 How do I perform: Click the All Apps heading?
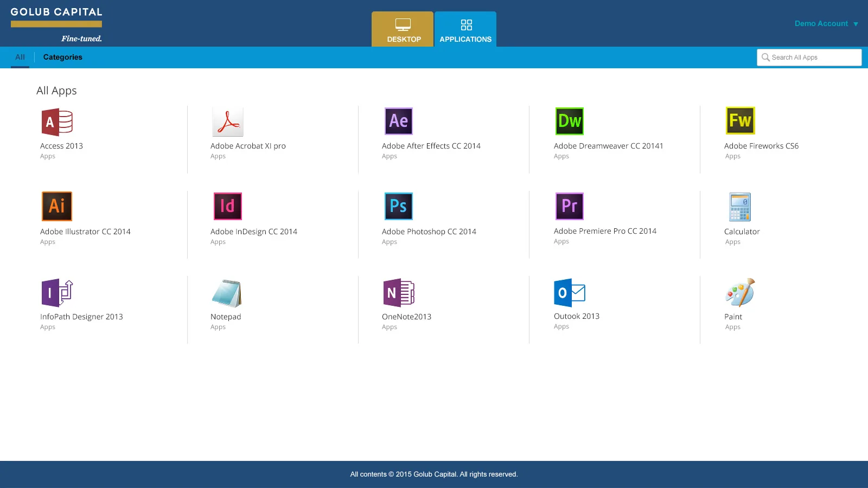(56, 91)
